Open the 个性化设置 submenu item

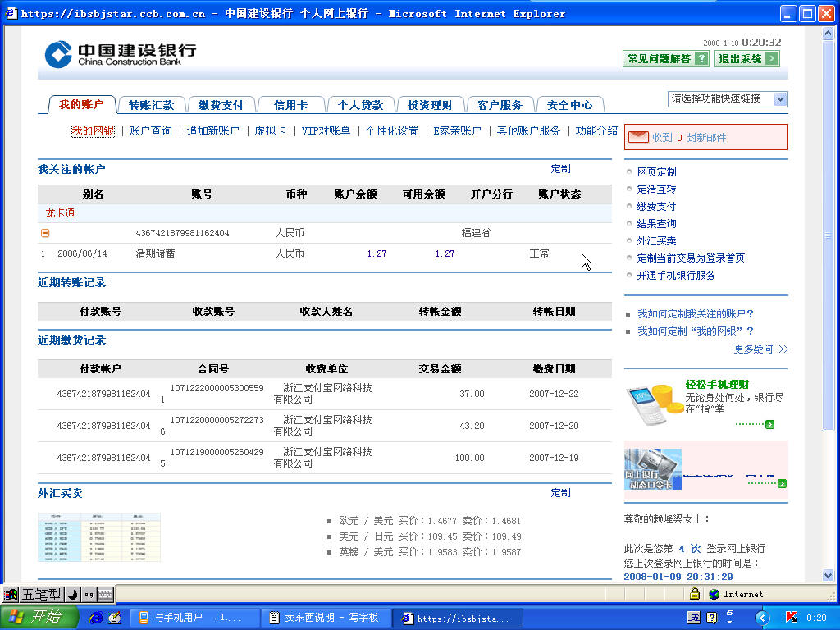(x=391, y=130)
